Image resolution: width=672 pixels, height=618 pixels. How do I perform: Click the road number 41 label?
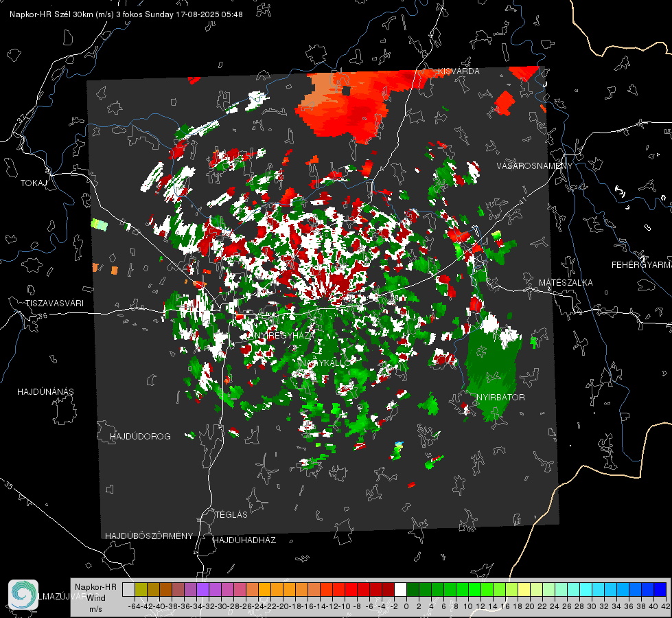[x=522, y=201]
